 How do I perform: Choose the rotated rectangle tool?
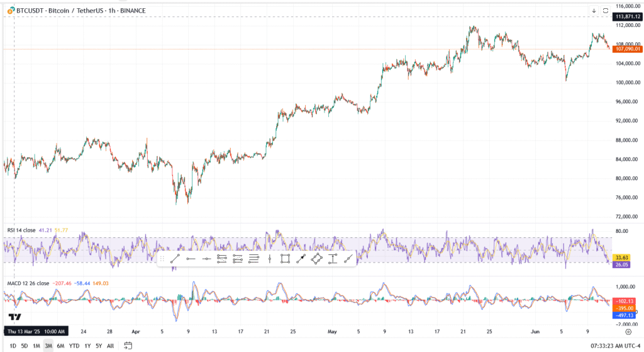(x=316, y=259)
